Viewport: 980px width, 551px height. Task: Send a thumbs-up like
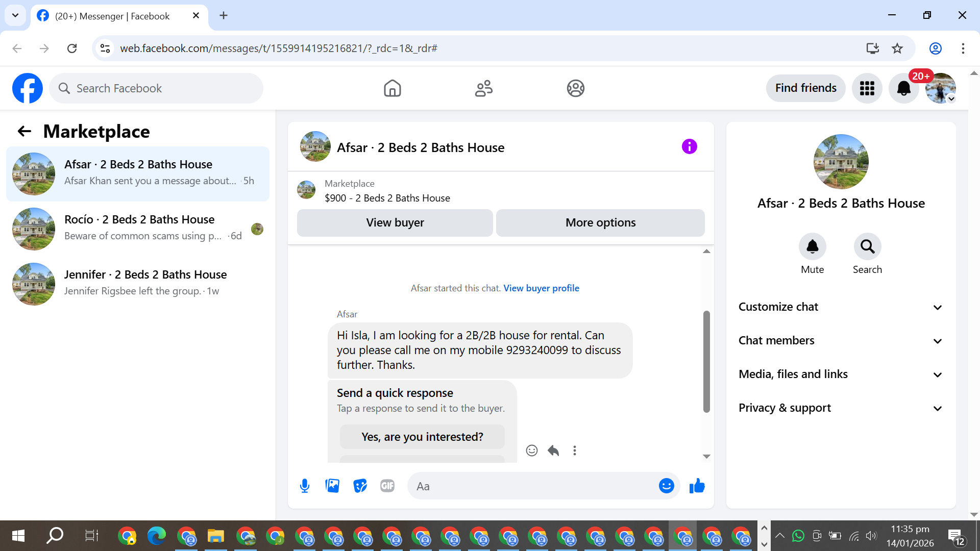point(697,486)
